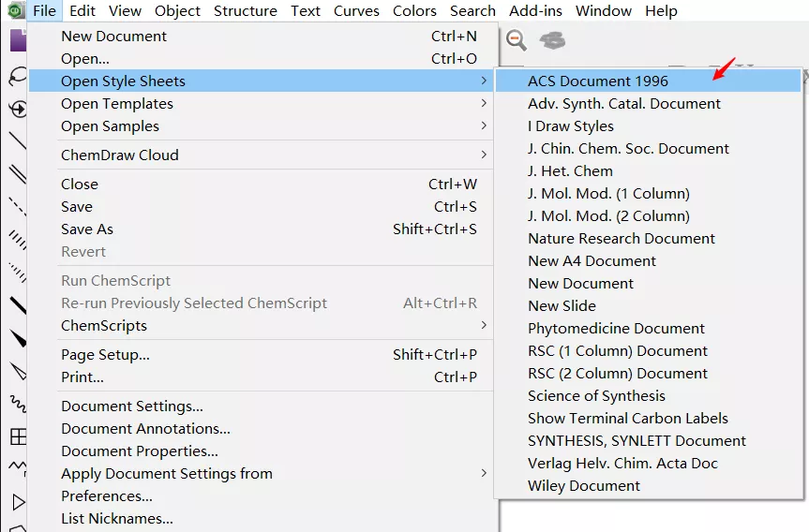Open Document Annotations...
The width and height of the screenshot is (809, 532).
262,429
